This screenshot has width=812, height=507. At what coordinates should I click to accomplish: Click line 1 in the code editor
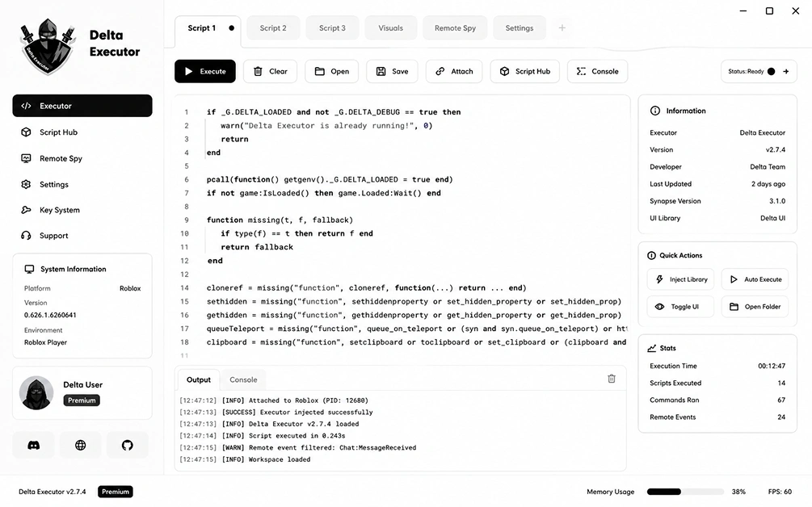pyautogui.click(x=334, y=111)
